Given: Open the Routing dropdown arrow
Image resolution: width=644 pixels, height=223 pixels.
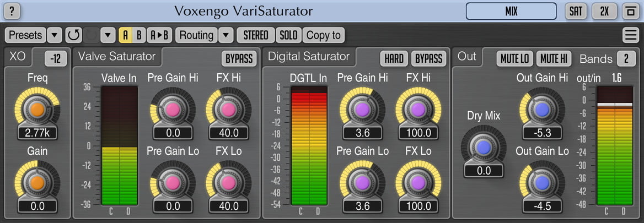Looking at the screenshot, I should tap(226, 36).
